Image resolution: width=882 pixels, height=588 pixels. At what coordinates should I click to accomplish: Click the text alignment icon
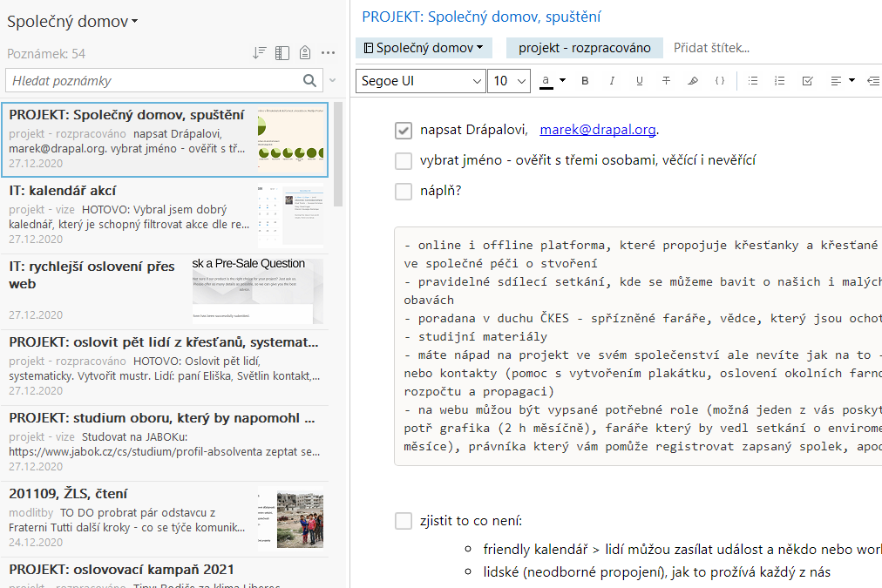pos(836,81)
